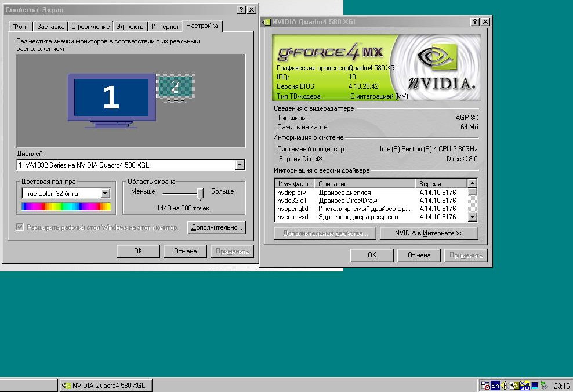Image resolution: width=573 pixels, height=392 pixels.
Task: Click the AGP 8X bus type value
Action: point(467,118)
